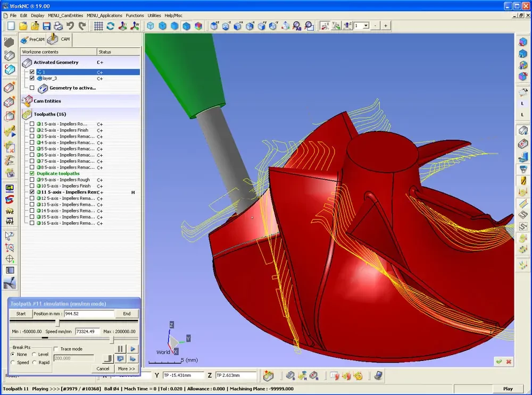Switch to the -X view cube icon
The height and width of the screenshot is (395, 532).
click(x=250, y=26)
